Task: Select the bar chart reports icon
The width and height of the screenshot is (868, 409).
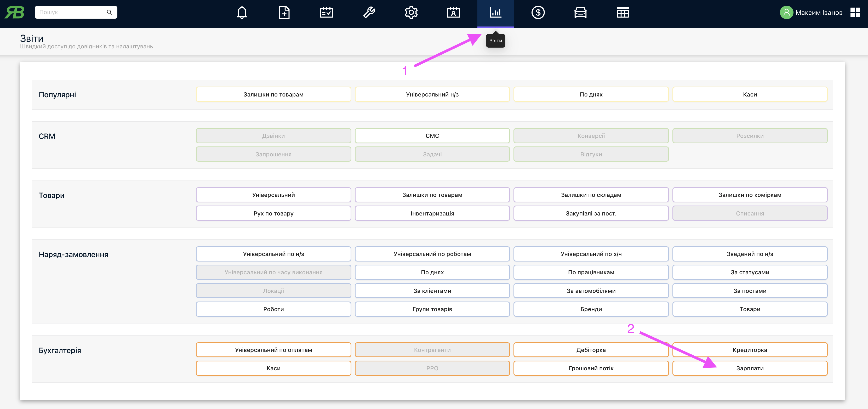Action: click(495, 13)
